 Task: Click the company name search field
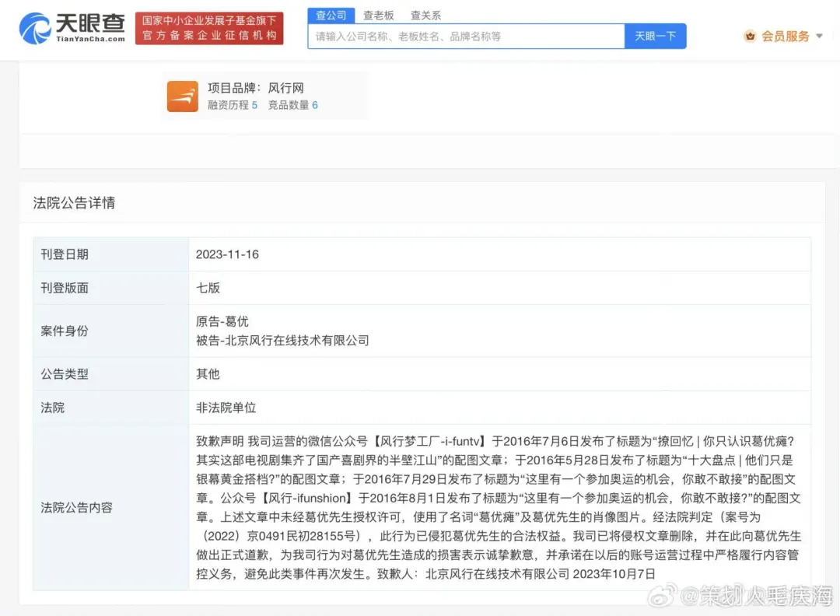tap(466, 37)
